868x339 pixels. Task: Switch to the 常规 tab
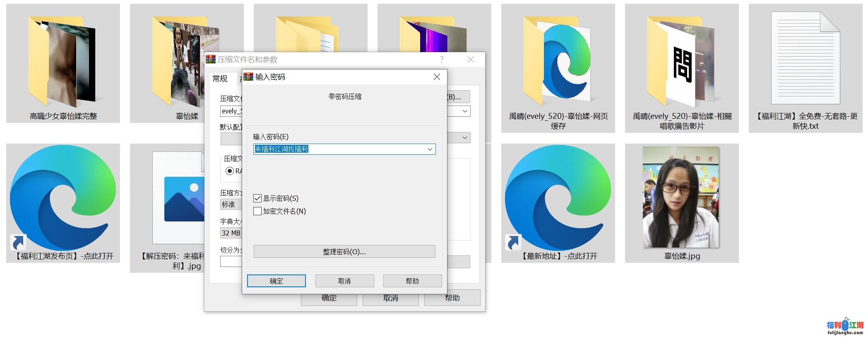[220, 79]
